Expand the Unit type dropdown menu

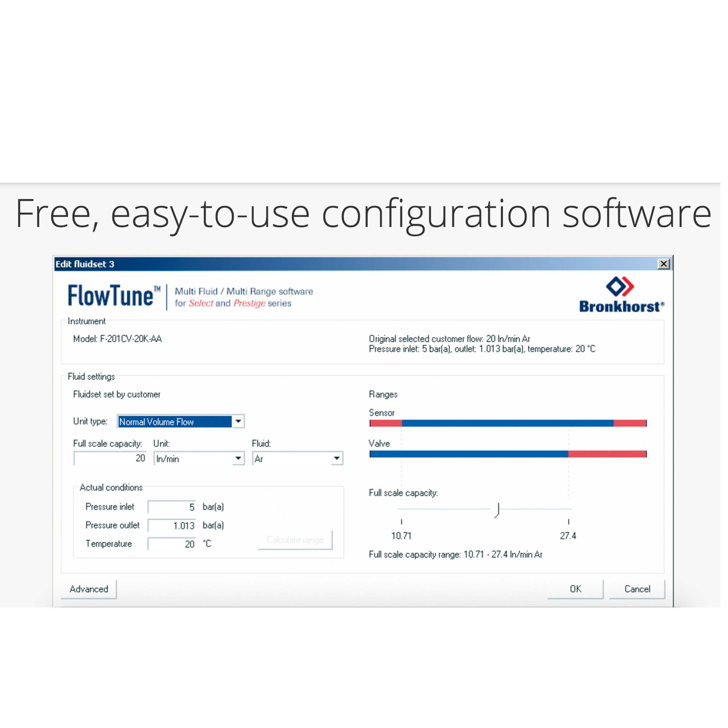238,421
